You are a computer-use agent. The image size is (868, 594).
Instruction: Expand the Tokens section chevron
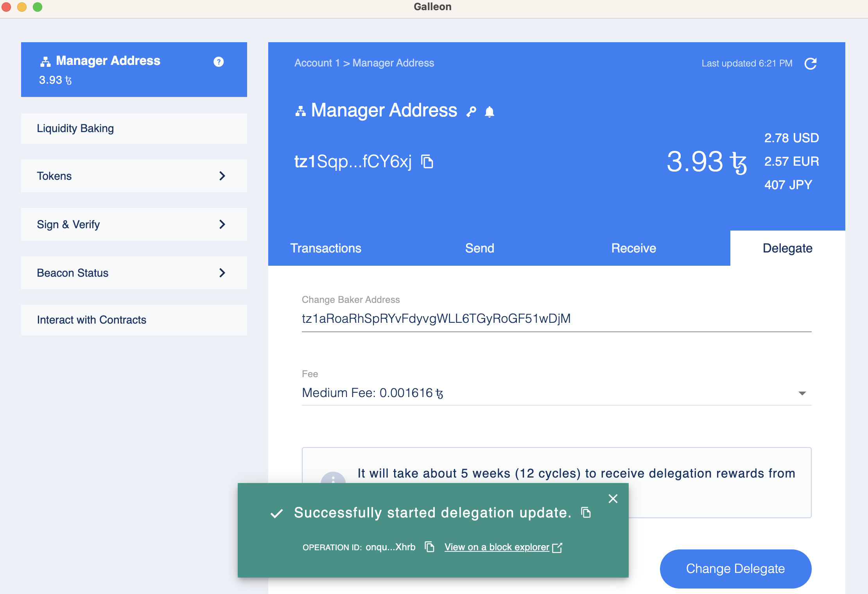(x=222, y=176)
